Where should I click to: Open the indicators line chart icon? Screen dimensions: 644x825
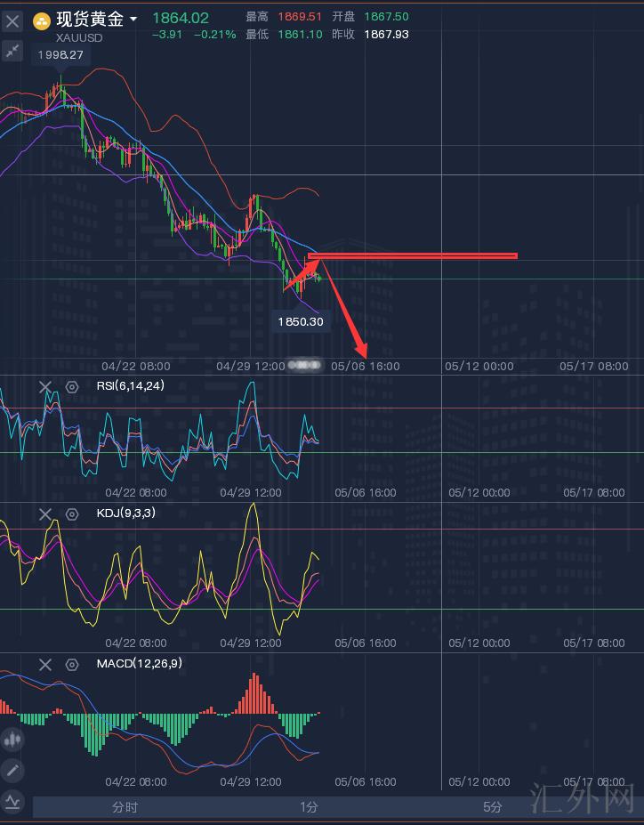pyautogui.click(x=12, y=802)
